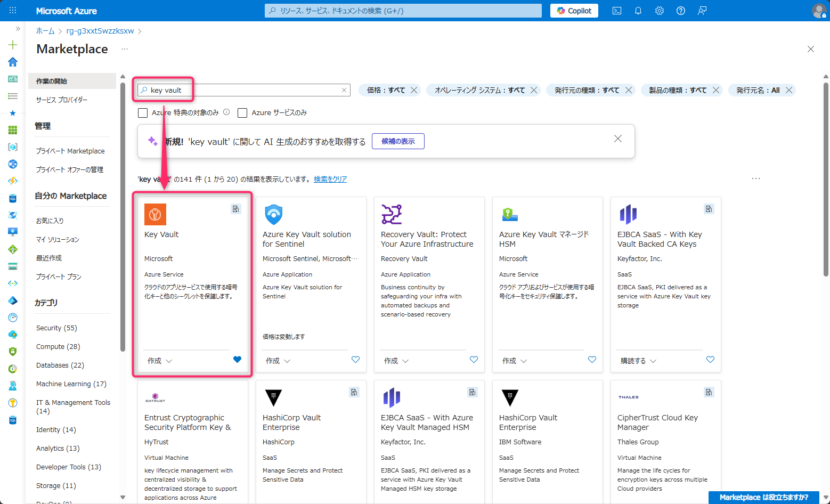Select プライベート Marketplace in left menu

[70, 151]
